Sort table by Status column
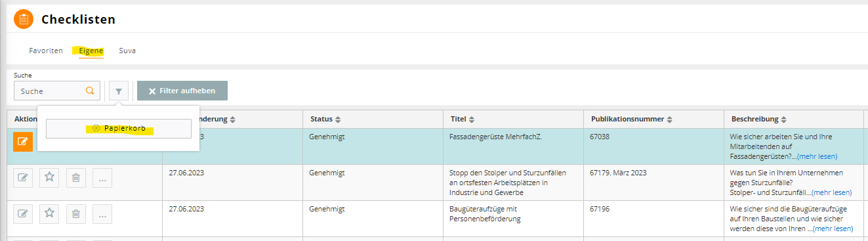 point(325,120)
